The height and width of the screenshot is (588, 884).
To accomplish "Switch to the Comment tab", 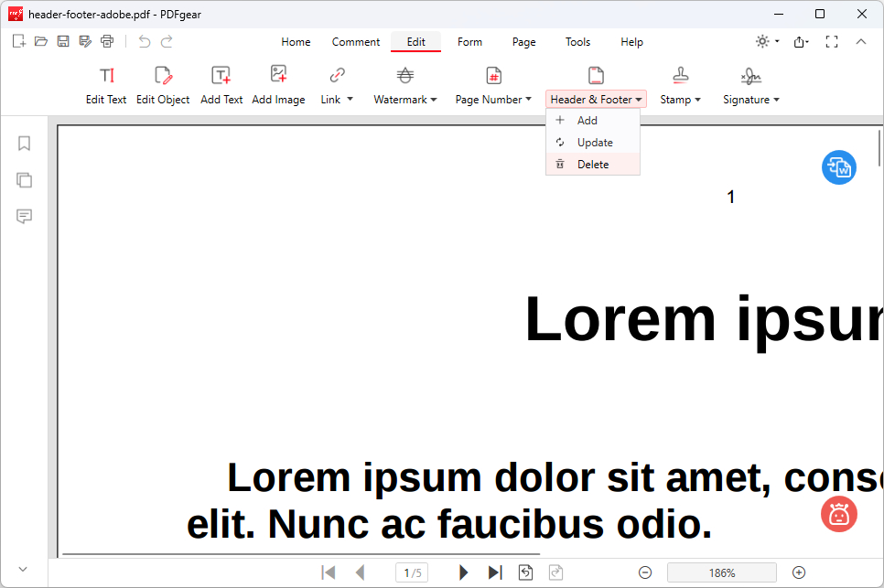I will 356,42.
